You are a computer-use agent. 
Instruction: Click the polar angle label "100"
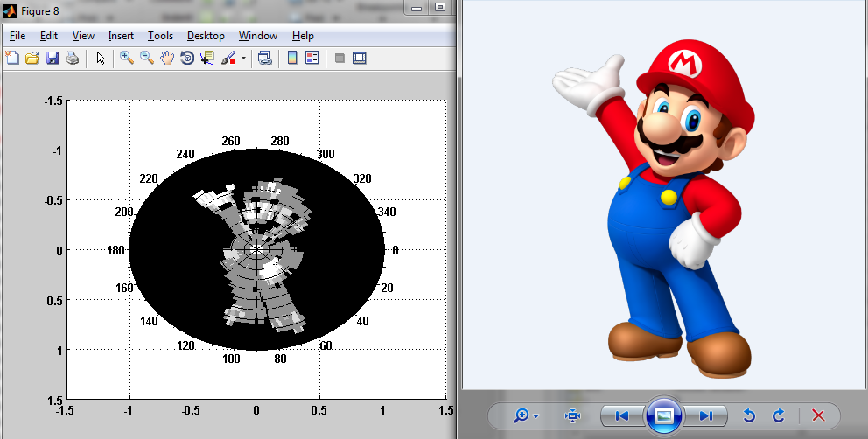point(231,359)
